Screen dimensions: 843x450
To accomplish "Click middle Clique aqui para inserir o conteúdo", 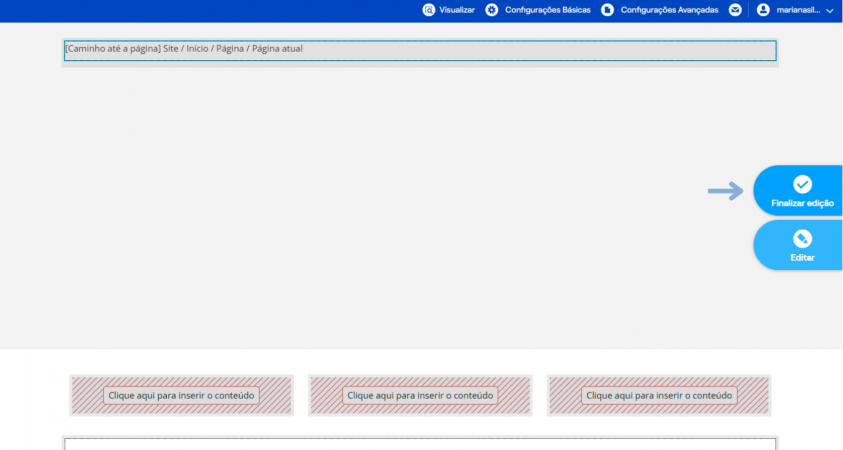I will [420, 395].
